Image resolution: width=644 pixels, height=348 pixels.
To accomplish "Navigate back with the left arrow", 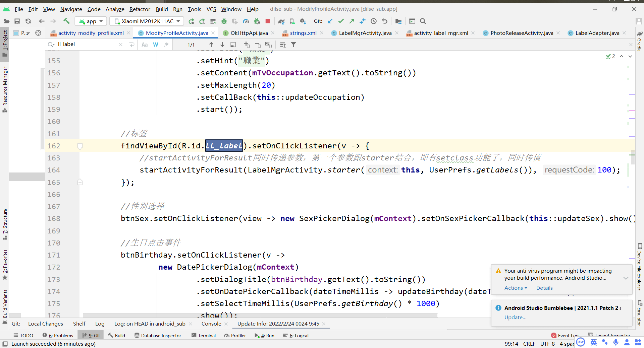I will point(42,21).
